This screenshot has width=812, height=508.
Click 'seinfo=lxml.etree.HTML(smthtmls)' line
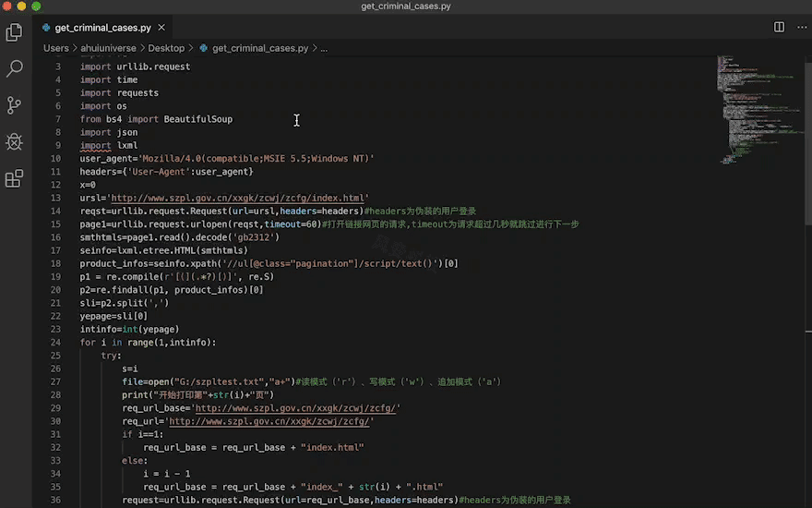click(x=163, y=250)
